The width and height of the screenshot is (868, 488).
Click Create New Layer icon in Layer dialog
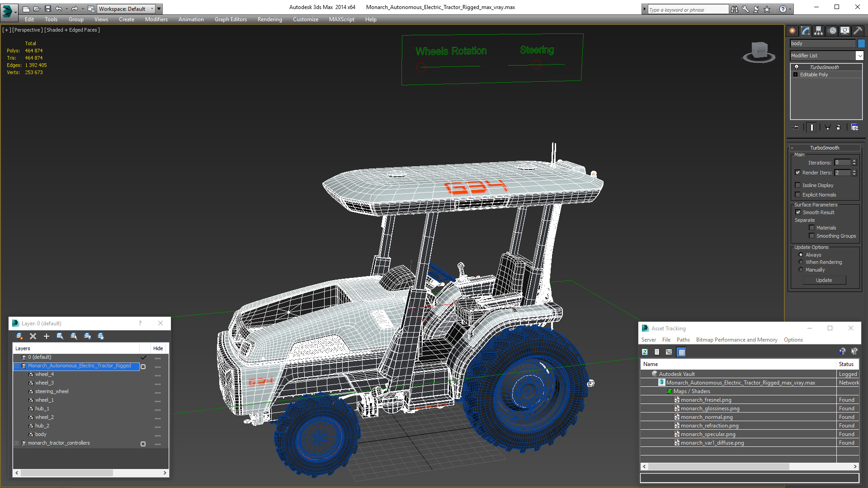click(19, 336)
